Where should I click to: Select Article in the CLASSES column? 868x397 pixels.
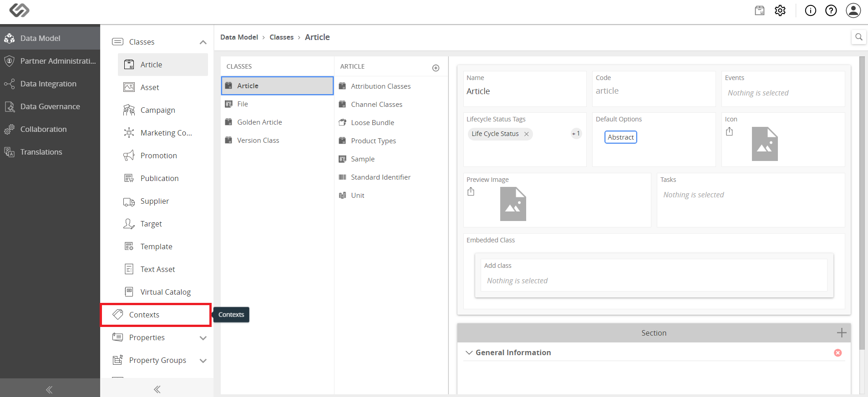pyautogui.click(x=277, y=85)
